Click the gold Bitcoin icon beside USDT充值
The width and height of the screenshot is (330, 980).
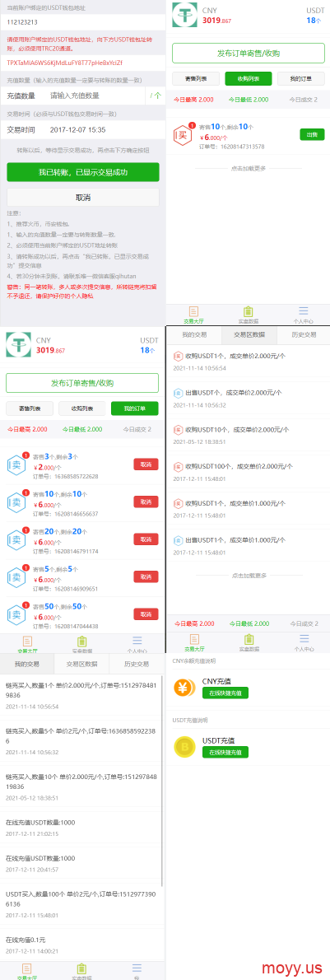pos(185,746)
